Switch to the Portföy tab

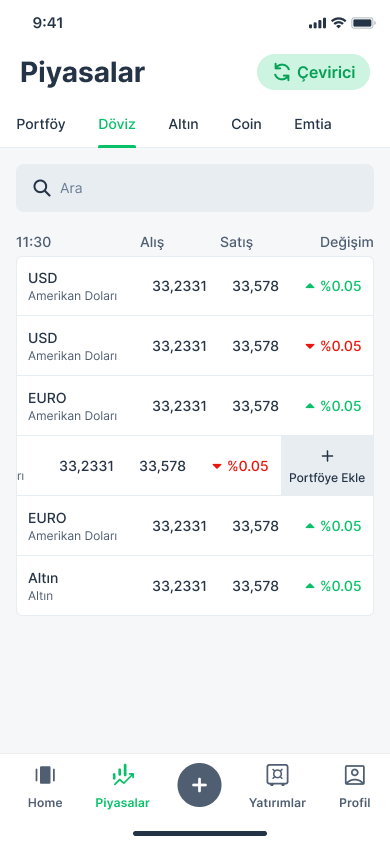[x=41, y=124]
